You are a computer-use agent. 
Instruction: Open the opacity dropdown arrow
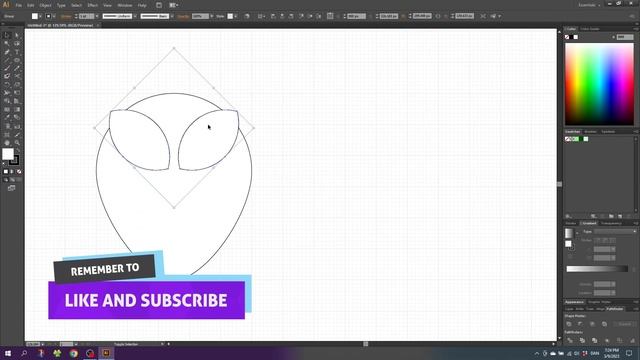click(x=211, y=16)
